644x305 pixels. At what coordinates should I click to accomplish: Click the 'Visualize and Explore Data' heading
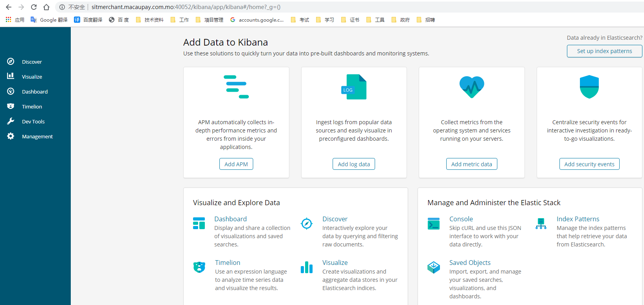tap(236, 202)
